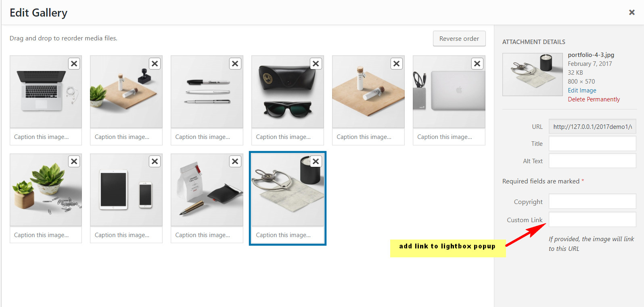Click into the Copyright field
The image size is (644, 307).
(592, 201)
